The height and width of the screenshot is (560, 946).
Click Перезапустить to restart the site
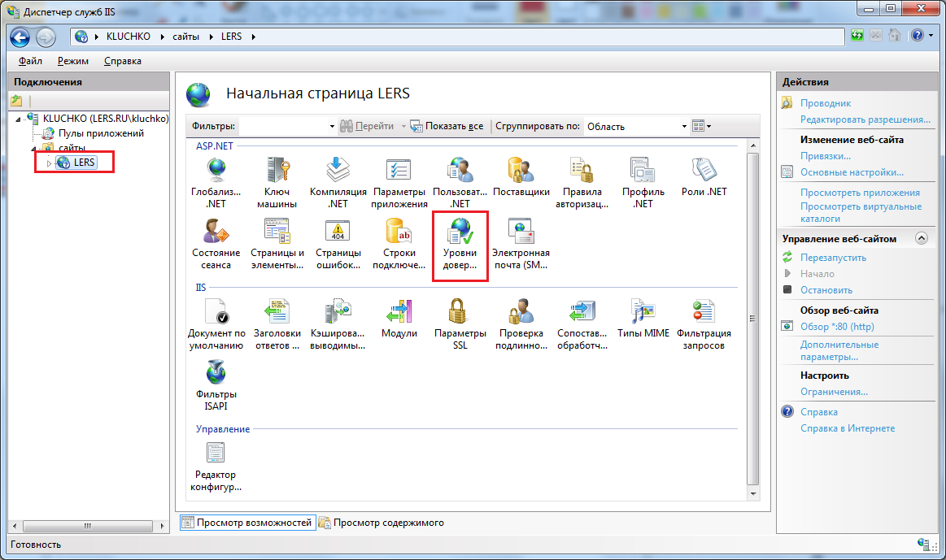tap(833, 258)
